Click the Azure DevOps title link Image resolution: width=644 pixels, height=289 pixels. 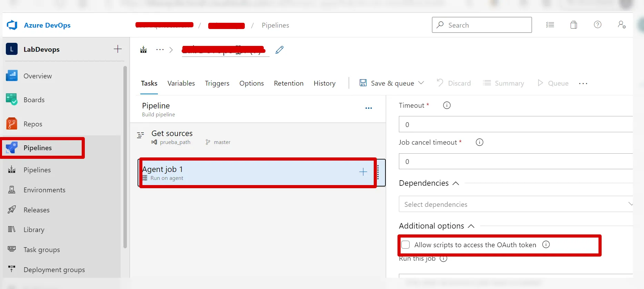[47, 25]
